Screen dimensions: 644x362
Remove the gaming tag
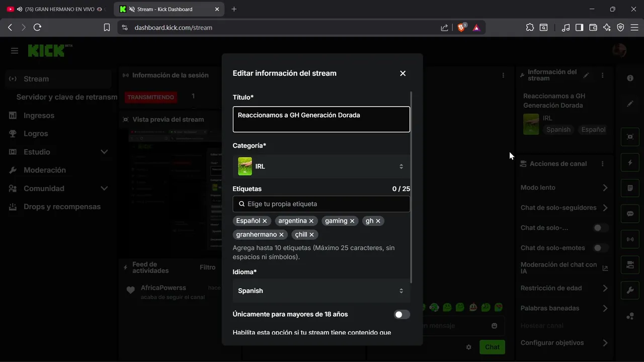[x=352, y=221]
